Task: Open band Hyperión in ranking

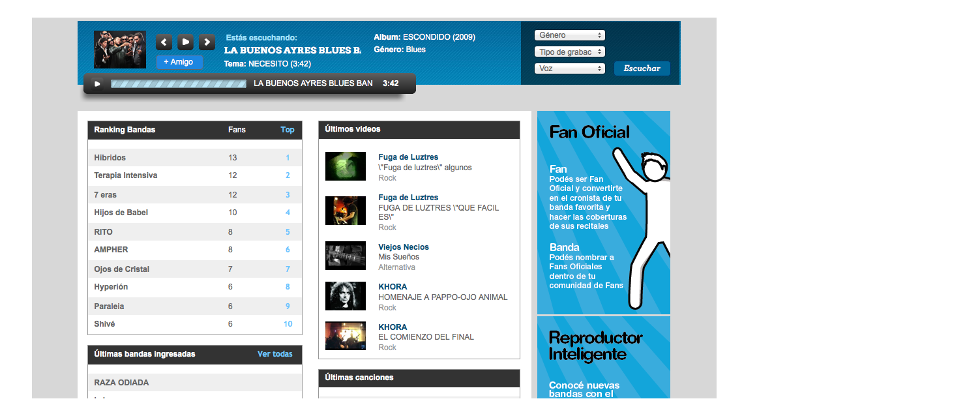Action: click(111, 287)
